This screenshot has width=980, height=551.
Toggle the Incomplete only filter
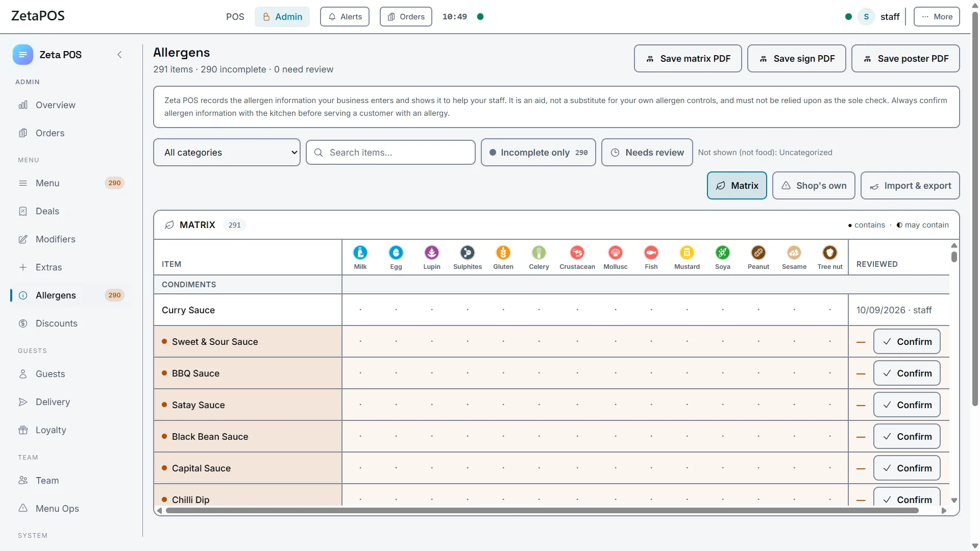[538, 153]
